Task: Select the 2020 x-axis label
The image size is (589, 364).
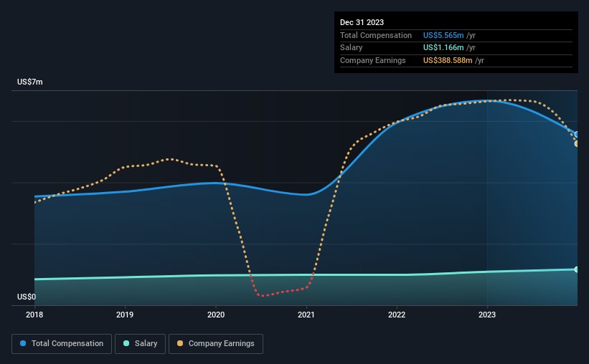Action: (x=216, y=315)
